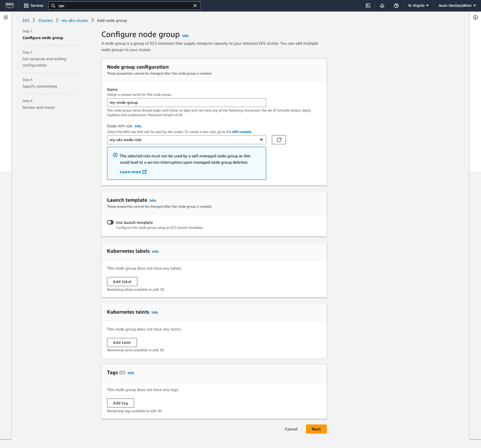
Task: Click Cancel to exit the wizard
Action: [291, 429]
